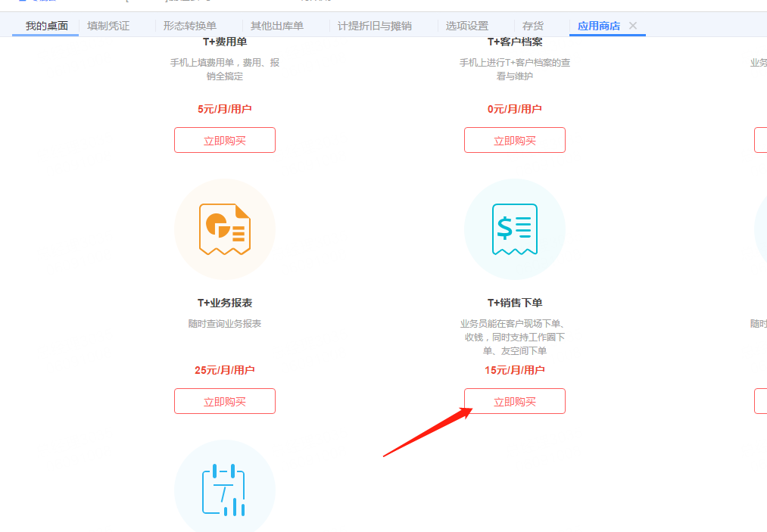
Task: Open the 计提折旧与摊销 tab
Action: [x=375, y=26]
